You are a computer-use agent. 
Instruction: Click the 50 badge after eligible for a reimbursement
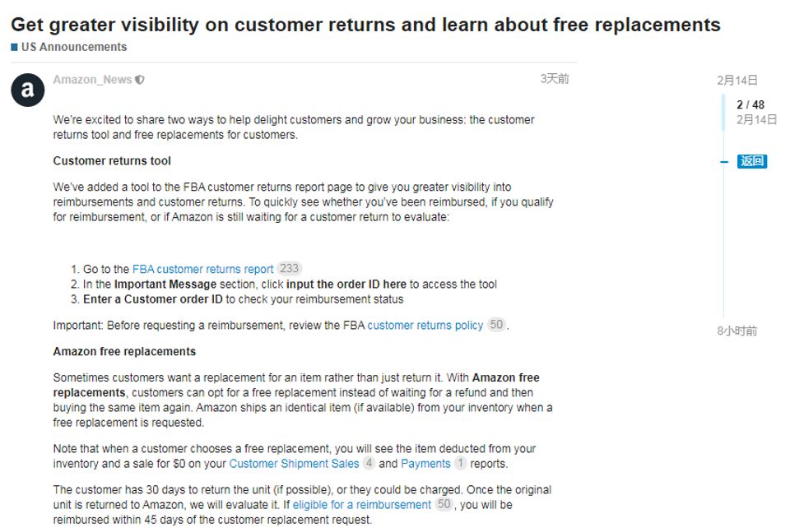(x=444, y=505)
